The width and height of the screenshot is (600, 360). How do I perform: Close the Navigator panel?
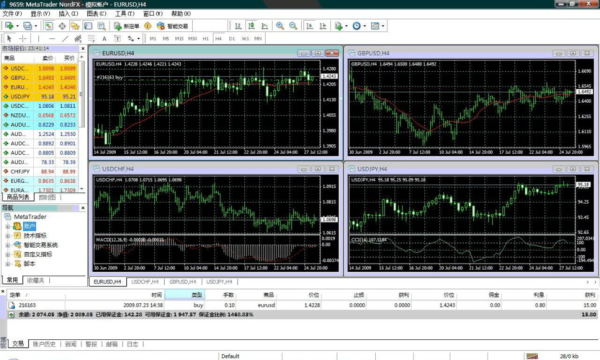(83, 208)
